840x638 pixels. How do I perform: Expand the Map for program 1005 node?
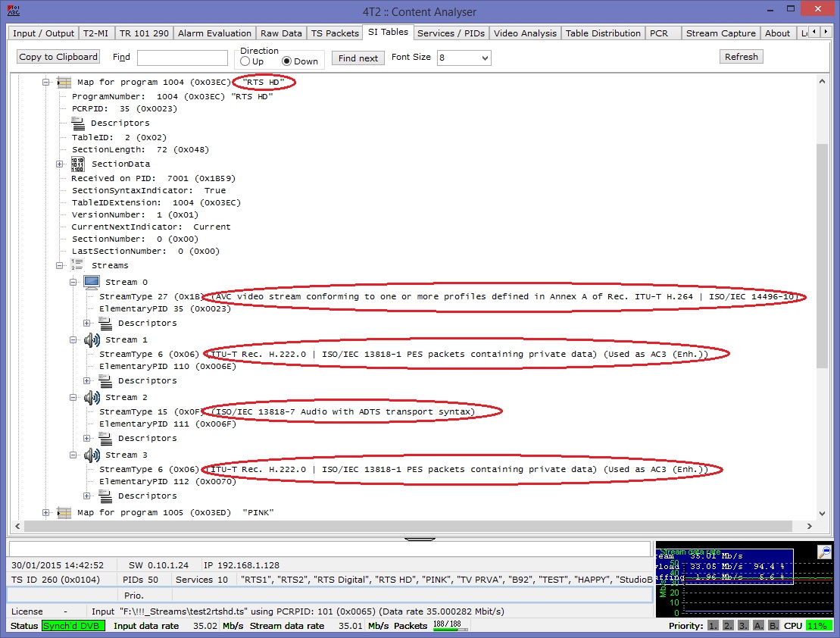tap(46, 512)
